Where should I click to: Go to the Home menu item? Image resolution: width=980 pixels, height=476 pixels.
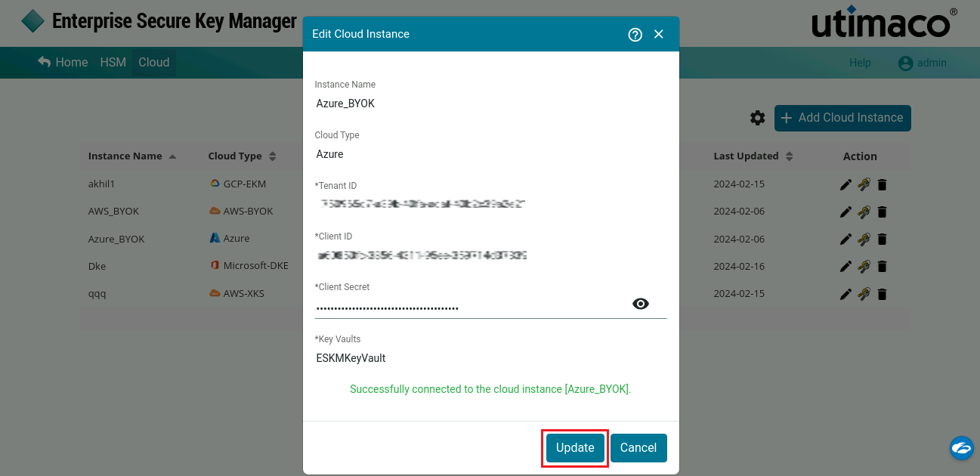[63, 63]
